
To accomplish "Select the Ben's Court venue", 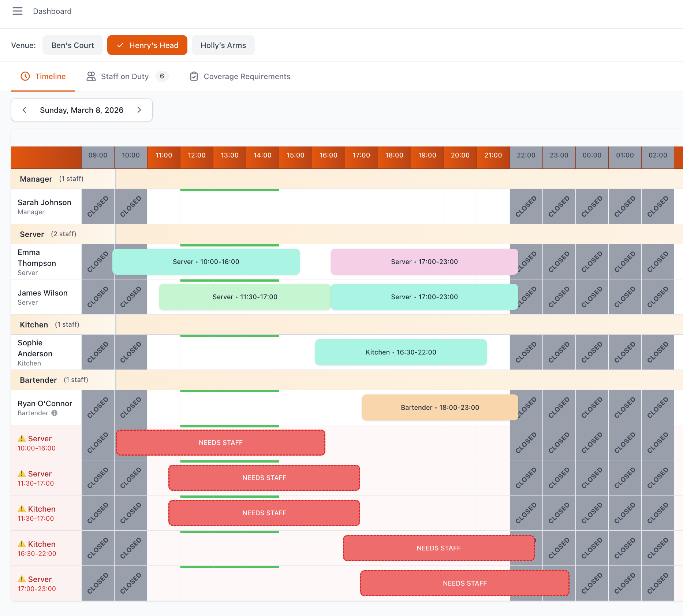I will click(72, 45).
